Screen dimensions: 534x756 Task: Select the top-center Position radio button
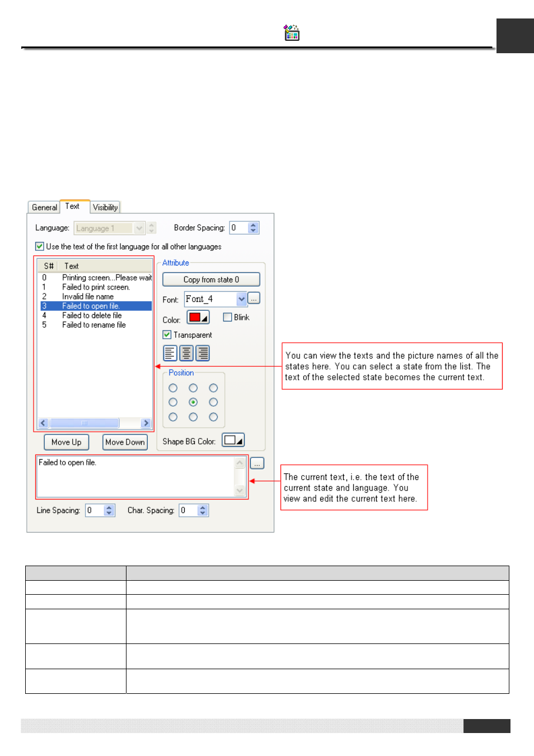pos(193,388)
